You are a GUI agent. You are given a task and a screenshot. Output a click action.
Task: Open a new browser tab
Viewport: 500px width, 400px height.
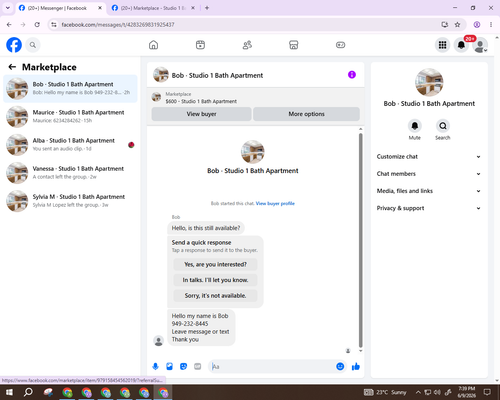coord(207,8)
